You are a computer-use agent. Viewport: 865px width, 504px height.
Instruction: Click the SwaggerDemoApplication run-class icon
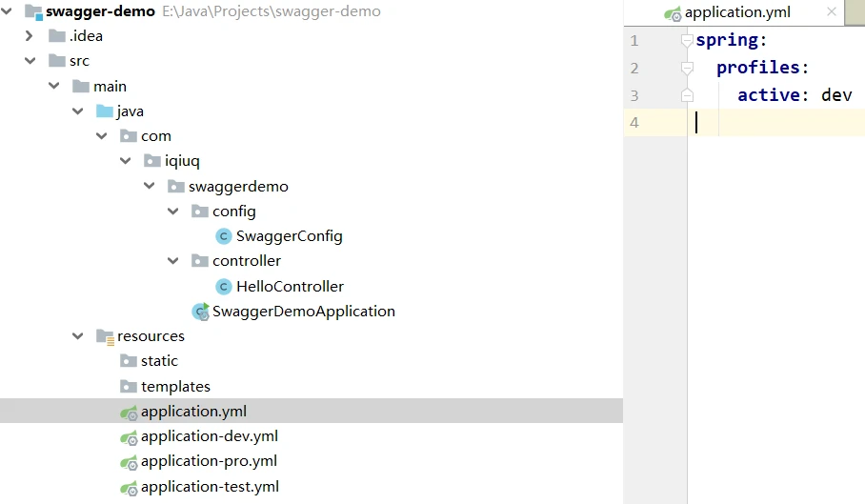tap(200, 312)
